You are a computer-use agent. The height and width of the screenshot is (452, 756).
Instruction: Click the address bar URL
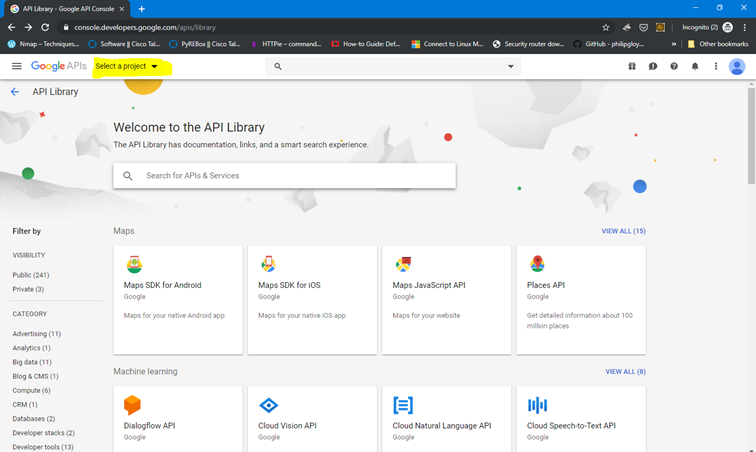145,27
